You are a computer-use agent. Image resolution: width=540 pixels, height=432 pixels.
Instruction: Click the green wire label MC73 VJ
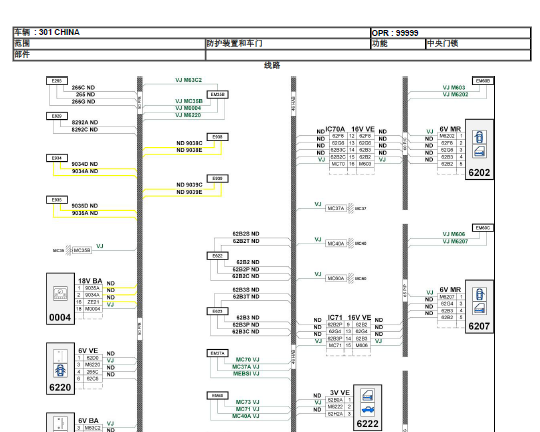tap(248, 402)
